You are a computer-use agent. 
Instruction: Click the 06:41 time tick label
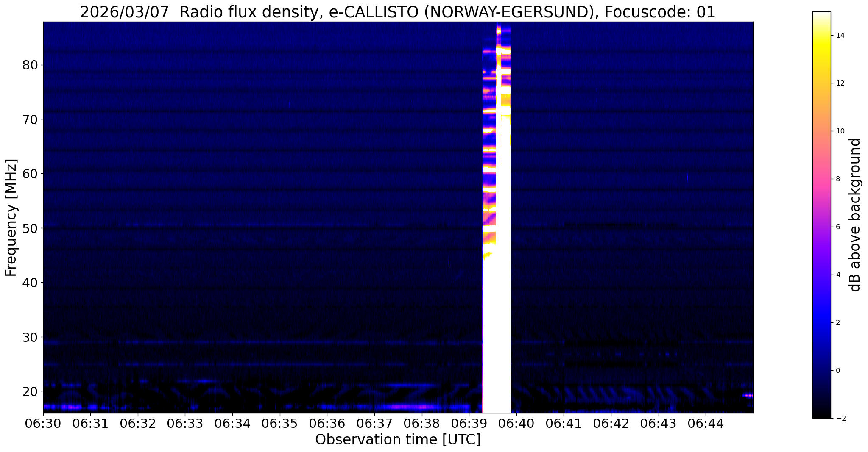point(564,423)
